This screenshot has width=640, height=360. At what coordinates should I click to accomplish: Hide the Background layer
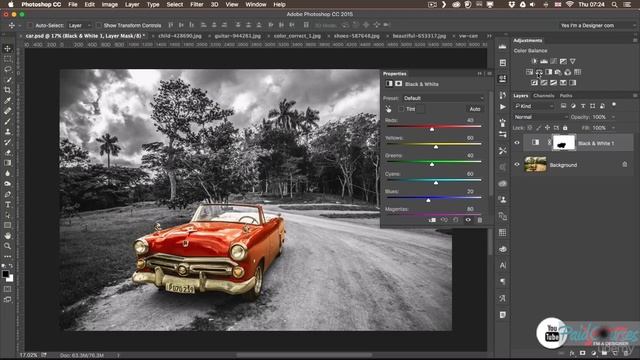(x=517, y=164)
